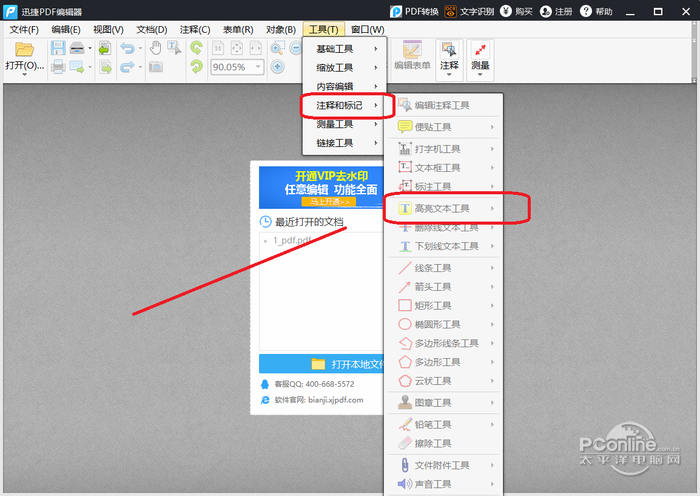Expand the redo history dropdown arrow
Viewport: 700px width, 496px height.
(x=140, y=67)
